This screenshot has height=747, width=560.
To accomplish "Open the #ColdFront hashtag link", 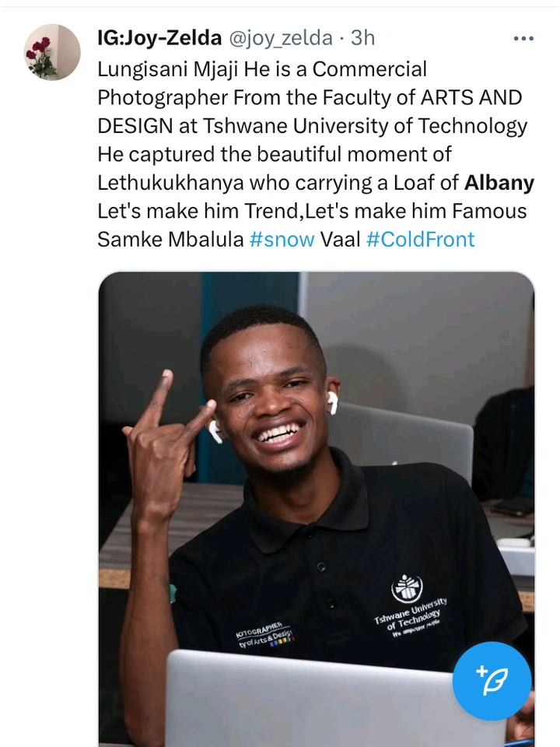I will click(421, 239).
